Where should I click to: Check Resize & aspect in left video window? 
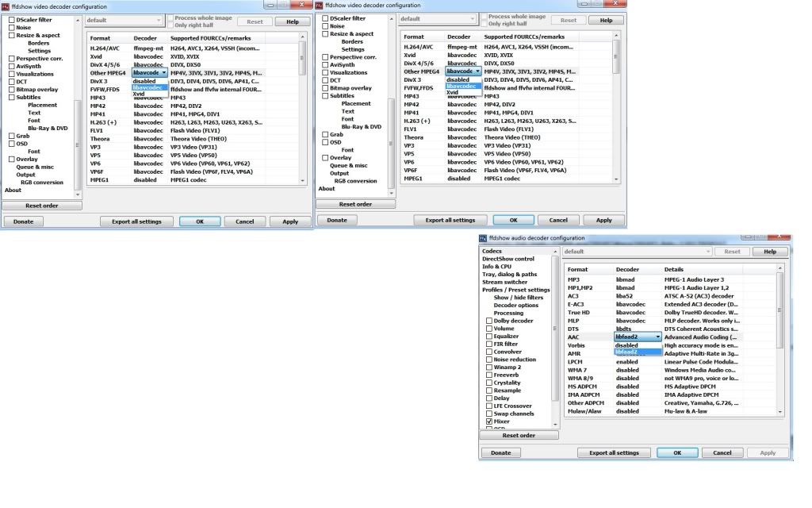(x=11, y=35)
